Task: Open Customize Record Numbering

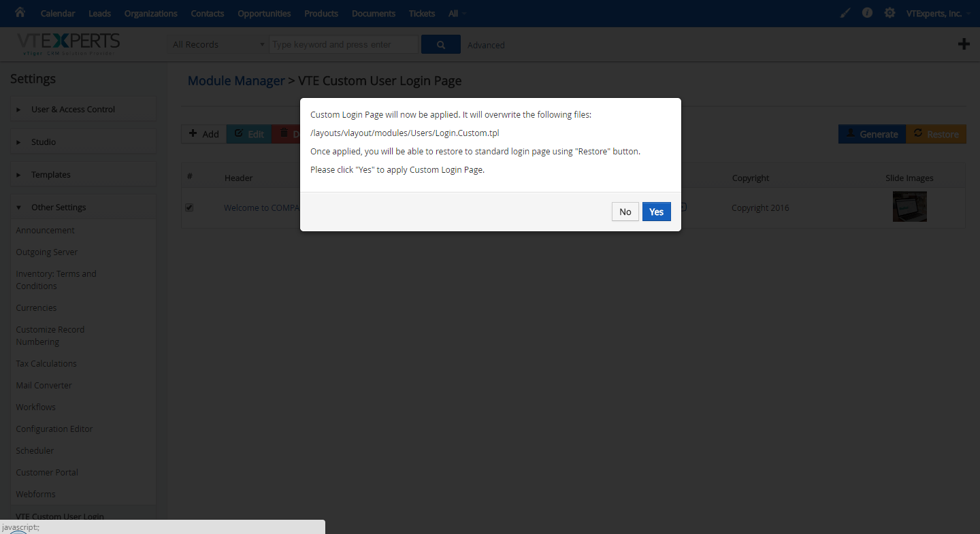Action: [x=50, y=335]
